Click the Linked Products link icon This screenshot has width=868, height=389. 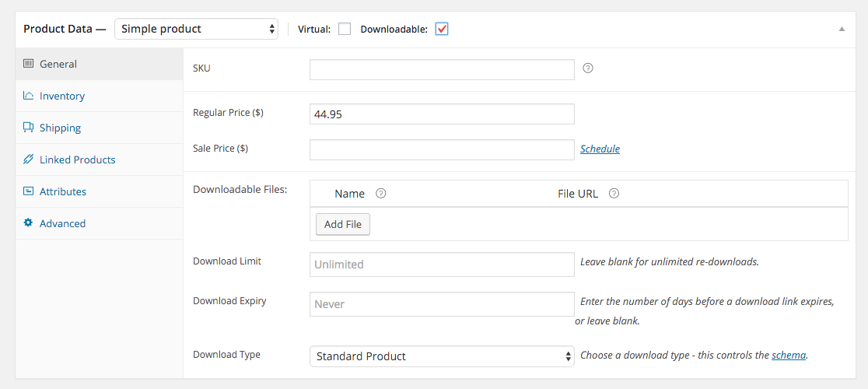[28, 159]
